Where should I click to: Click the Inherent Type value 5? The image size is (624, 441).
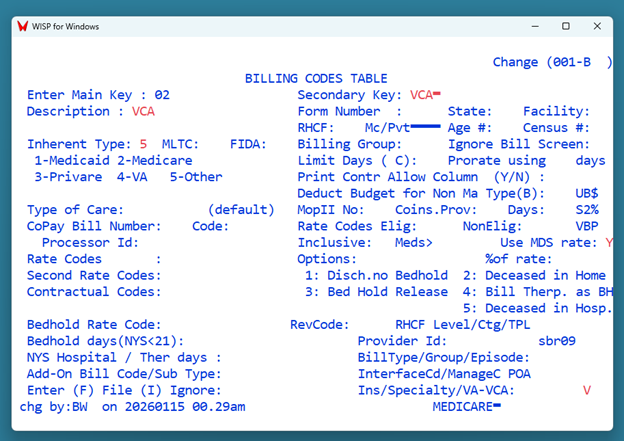pyautogui.click(x=143, y=144)
